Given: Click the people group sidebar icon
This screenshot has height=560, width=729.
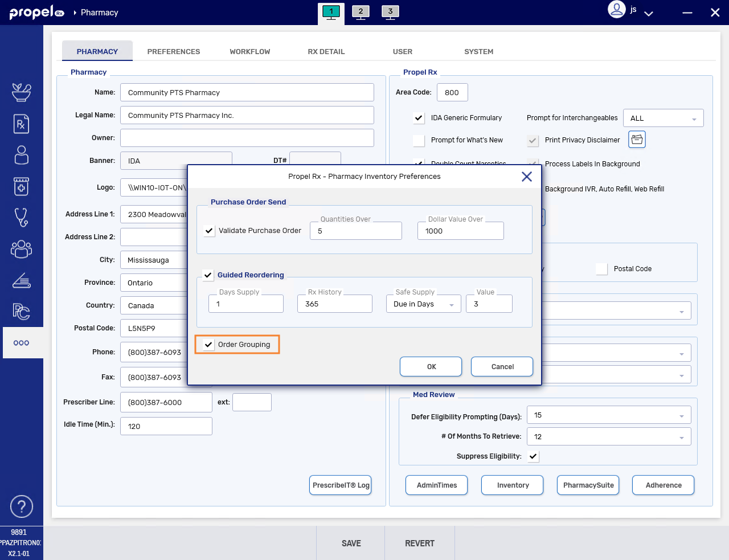Looking at the screenshot, I should [x=21, y=249].
